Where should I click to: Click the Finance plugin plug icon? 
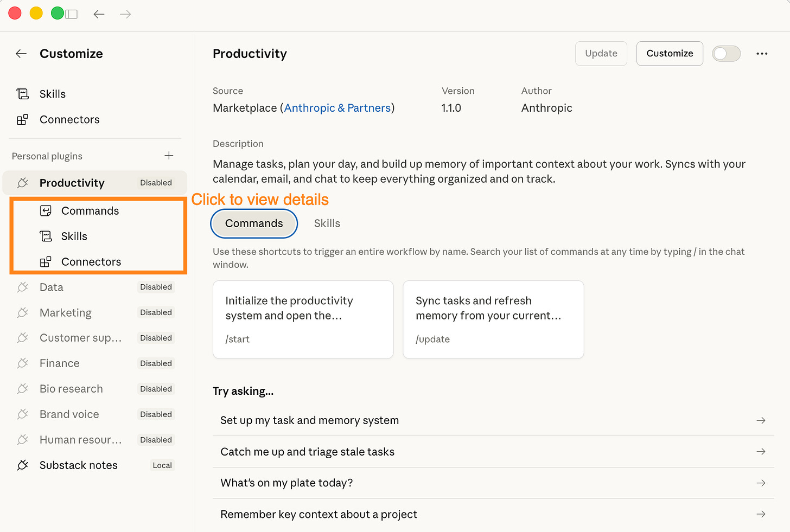[23, 363]
